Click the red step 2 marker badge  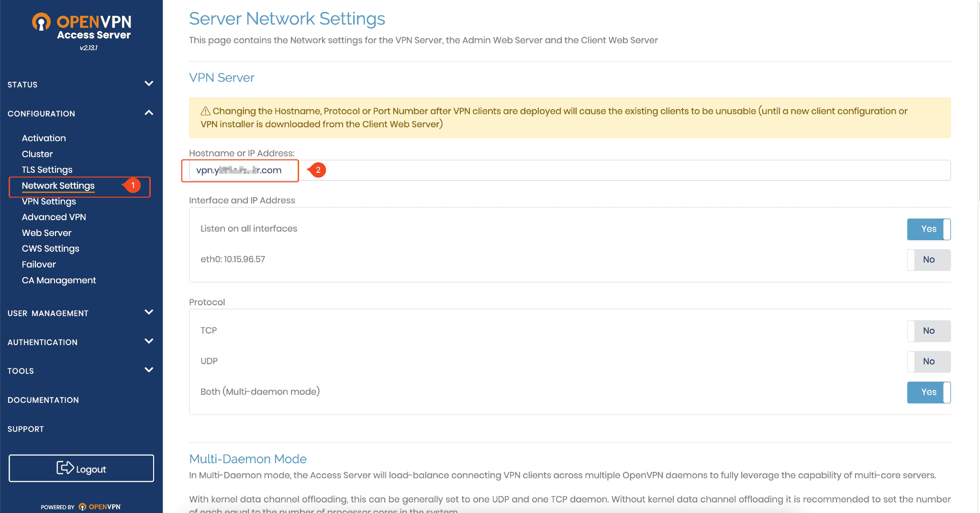(x=318, y=170)
